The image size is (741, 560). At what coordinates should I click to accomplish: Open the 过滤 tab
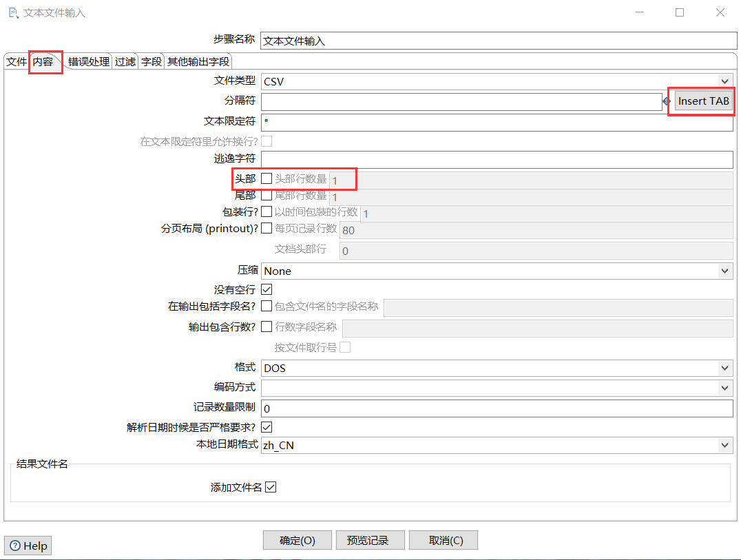[x=125, y=61]
